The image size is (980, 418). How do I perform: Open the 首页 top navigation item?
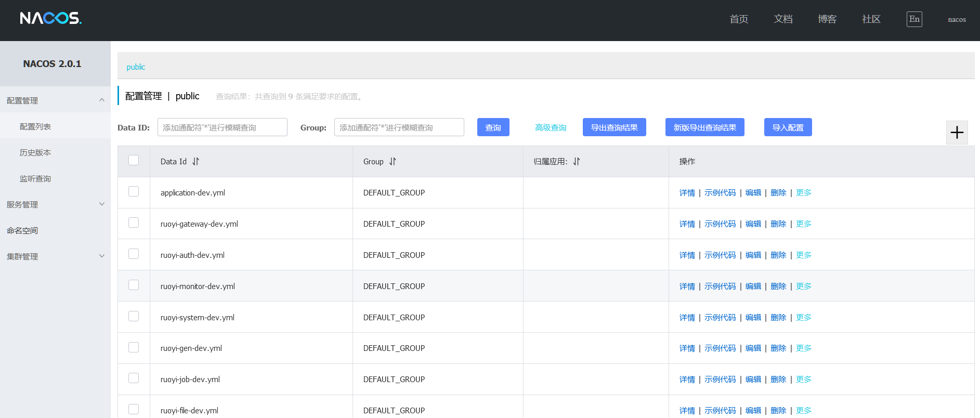pyautogui.click(x=739, y=19)
